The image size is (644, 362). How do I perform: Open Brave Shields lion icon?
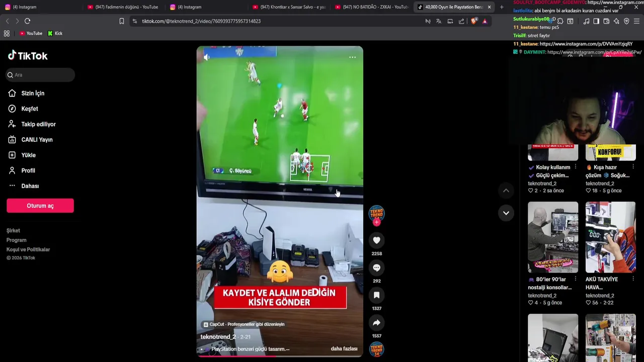coord(473,21)
